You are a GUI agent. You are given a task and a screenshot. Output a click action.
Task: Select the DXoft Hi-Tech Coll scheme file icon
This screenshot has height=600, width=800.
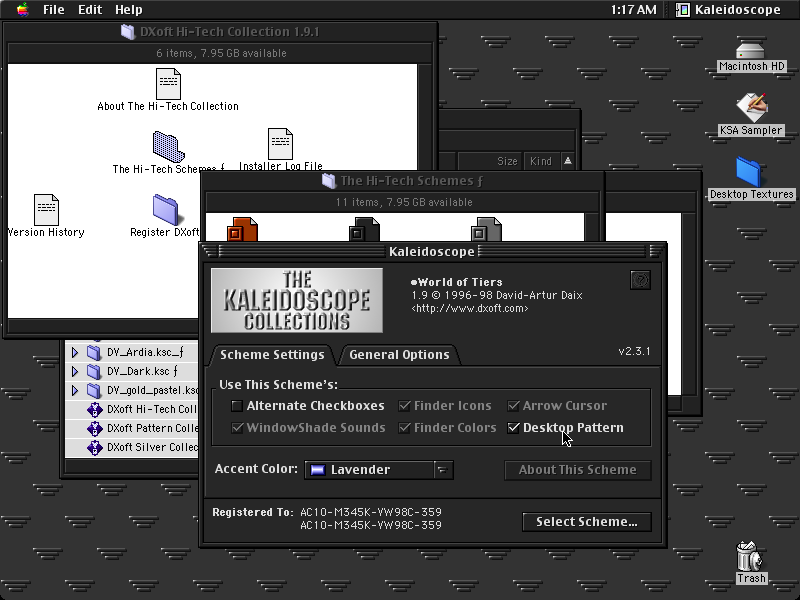pyautogui.click(x=94, y=409)
